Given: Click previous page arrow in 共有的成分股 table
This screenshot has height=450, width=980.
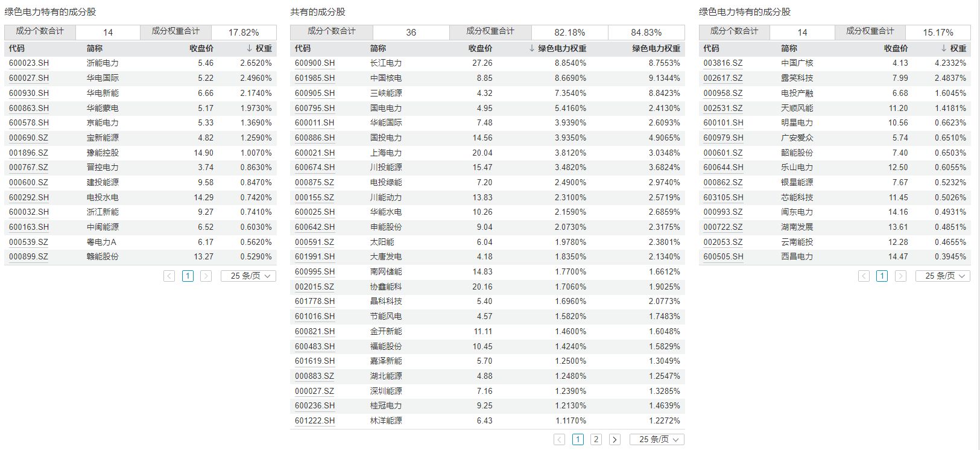Looking at the screenshot, I should click(560, 439).
